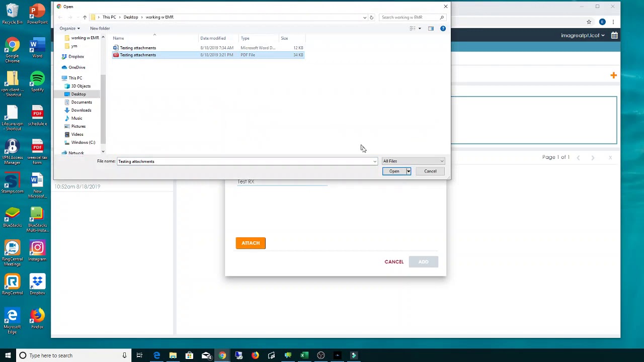Switch to Google Chrome on the taskbar
644x362 pixels.
coord(222,355)
